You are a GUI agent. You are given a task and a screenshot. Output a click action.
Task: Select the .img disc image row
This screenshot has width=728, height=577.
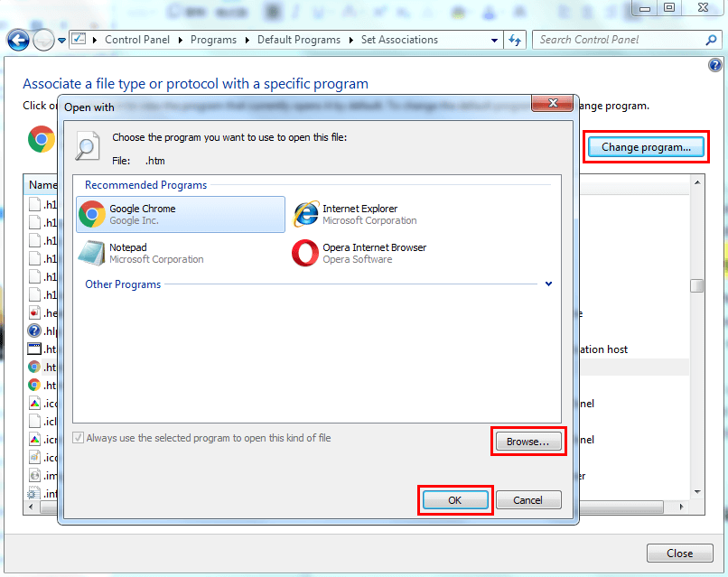[42, 475]
